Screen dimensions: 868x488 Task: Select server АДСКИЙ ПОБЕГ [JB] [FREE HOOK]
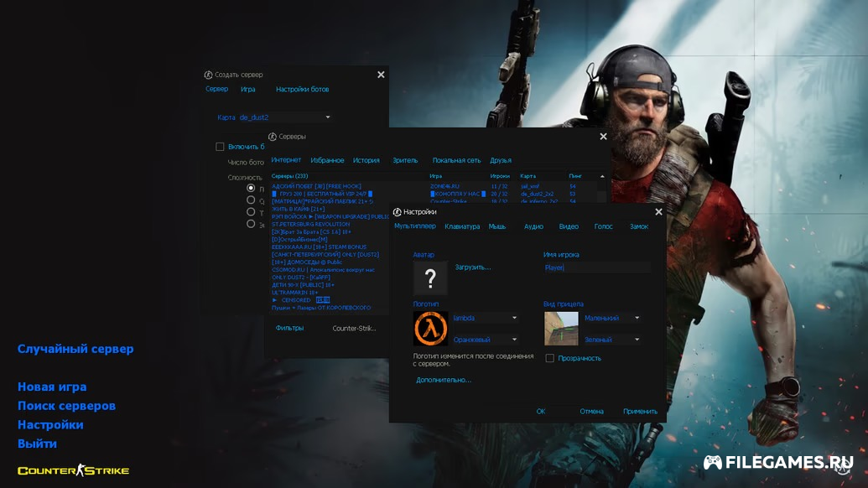pos(316,186)
